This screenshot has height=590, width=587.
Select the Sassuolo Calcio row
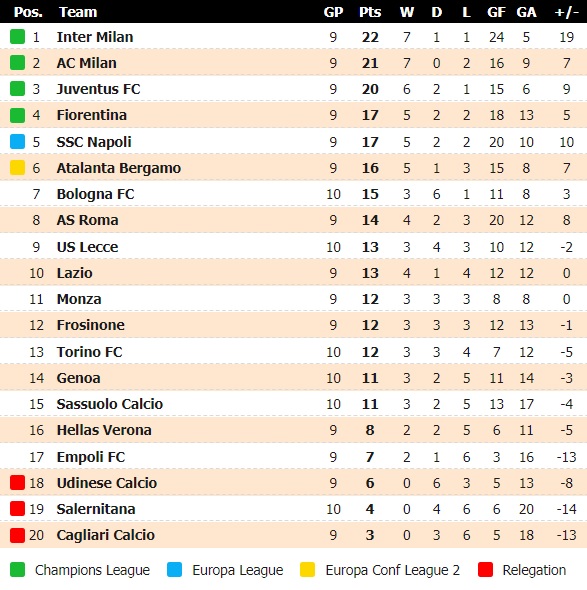point(294,404)
